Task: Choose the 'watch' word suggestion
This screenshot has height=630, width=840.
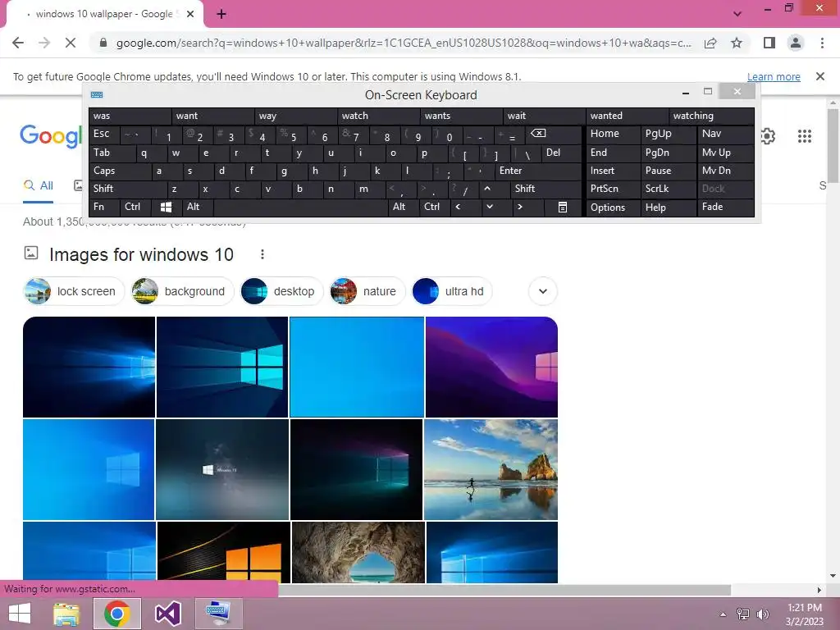Action: (379, 116)
